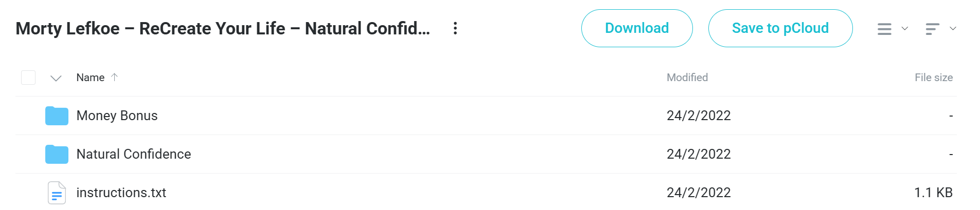Image resolution: width=980 pixels, height=210 pixels.
Task: Open the sort options dropdown arrow
Action: click(x=953, y=29)
